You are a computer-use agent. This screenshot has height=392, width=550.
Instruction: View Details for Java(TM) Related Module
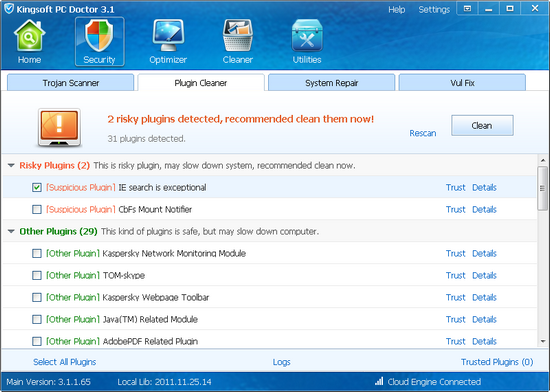(484, 319)
